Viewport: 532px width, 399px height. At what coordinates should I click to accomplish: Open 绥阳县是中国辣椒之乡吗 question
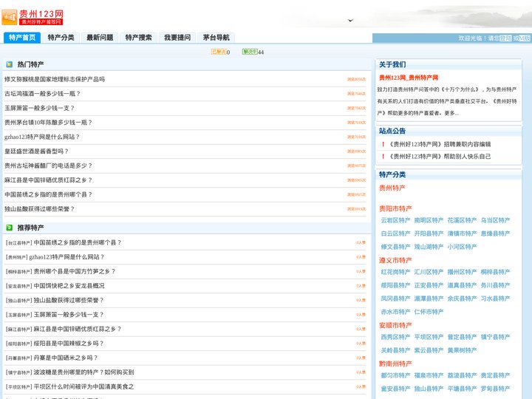click(69, 344)
